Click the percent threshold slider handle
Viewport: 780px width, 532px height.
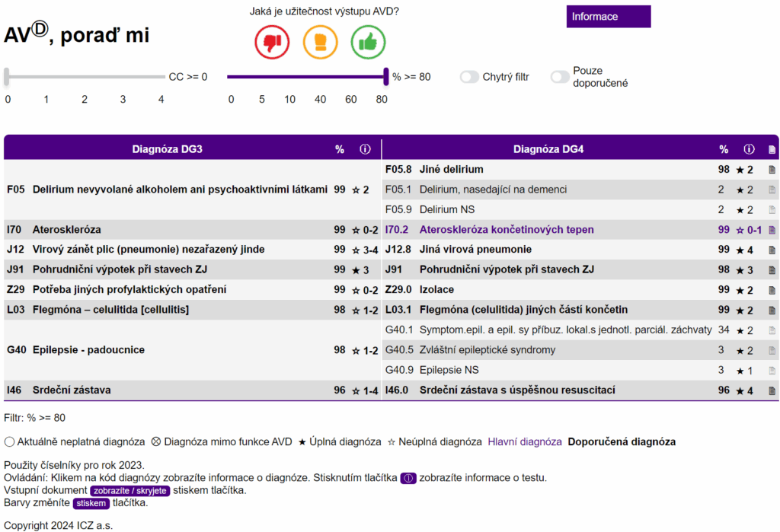tap(386, 77)
